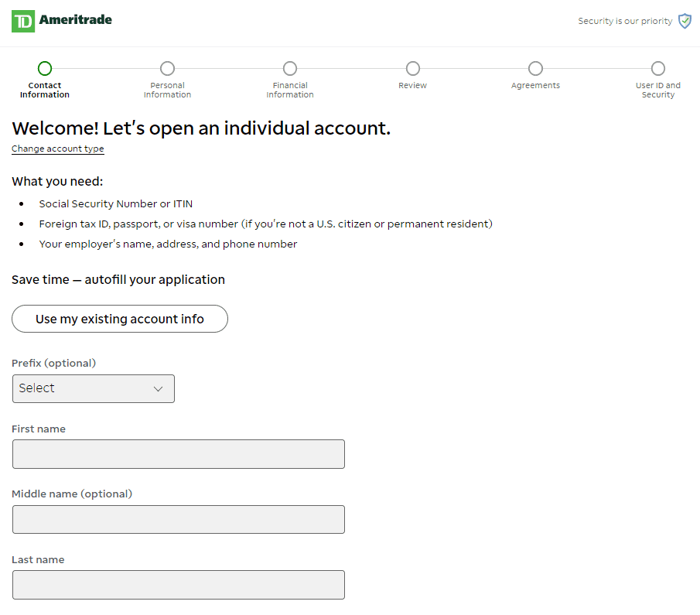Focus the Last name input field
Image resolution: width=700 pixels, height=615 pixels.
click(x=179, y=585)
